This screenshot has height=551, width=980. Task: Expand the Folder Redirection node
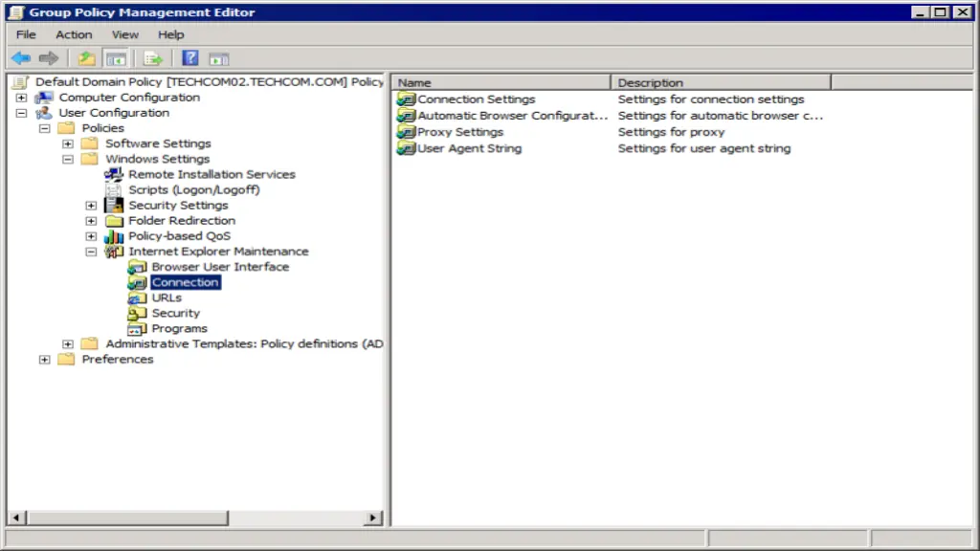coord(91,221)
